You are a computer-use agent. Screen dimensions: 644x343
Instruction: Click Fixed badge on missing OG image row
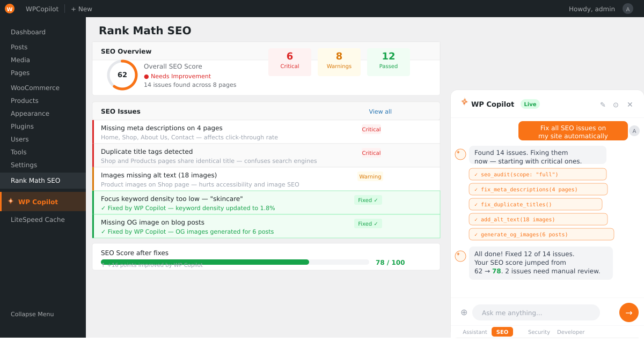pyautogui.click(x=368, y=223)
